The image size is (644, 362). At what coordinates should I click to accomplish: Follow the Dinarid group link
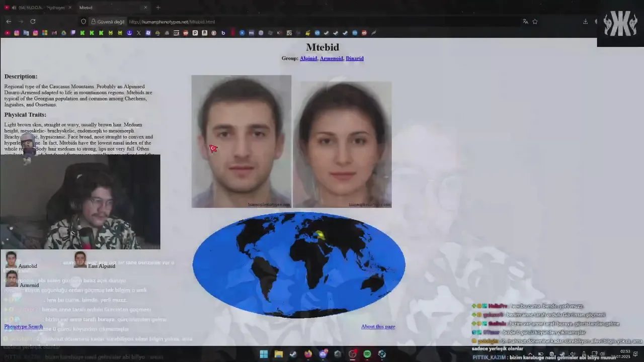coord(355,58)
